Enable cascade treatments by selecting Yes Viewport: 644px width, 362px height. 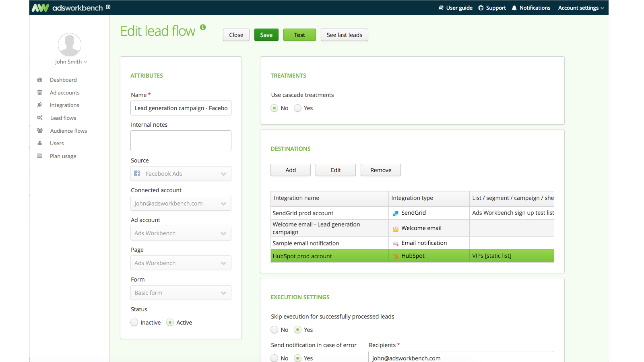[297, 108]
